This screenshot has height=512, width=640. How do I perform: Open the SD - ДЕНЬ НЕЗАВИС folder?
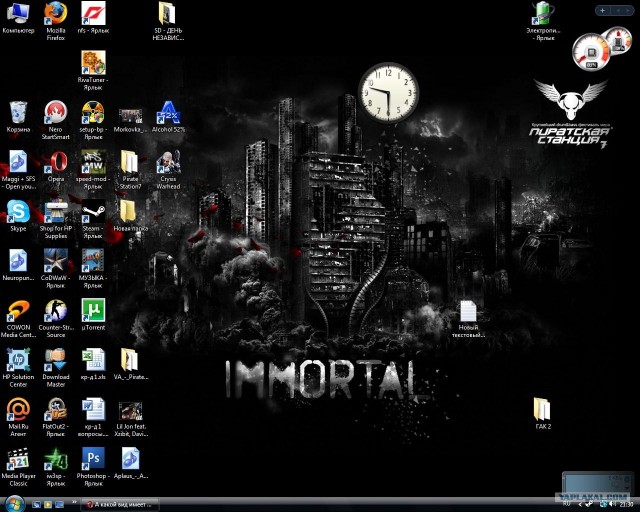point(168,21)
